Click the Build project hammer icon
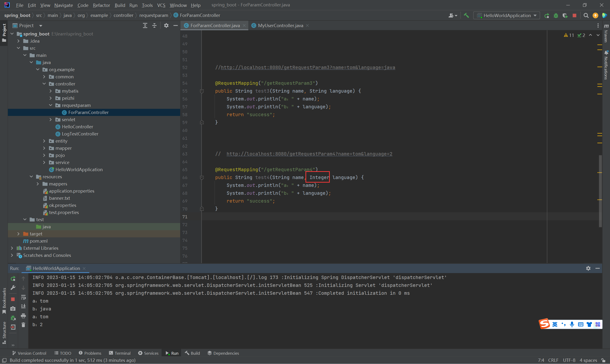Viewport: 610px width, 364px height. pos(466,15)
